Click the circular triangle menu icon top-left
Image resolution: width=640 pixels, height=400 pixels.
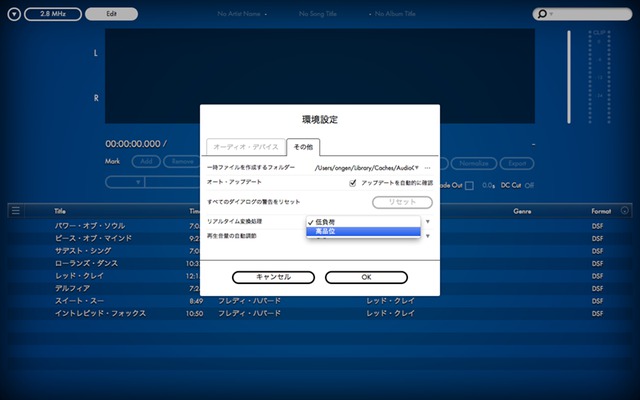click(13, 14)
